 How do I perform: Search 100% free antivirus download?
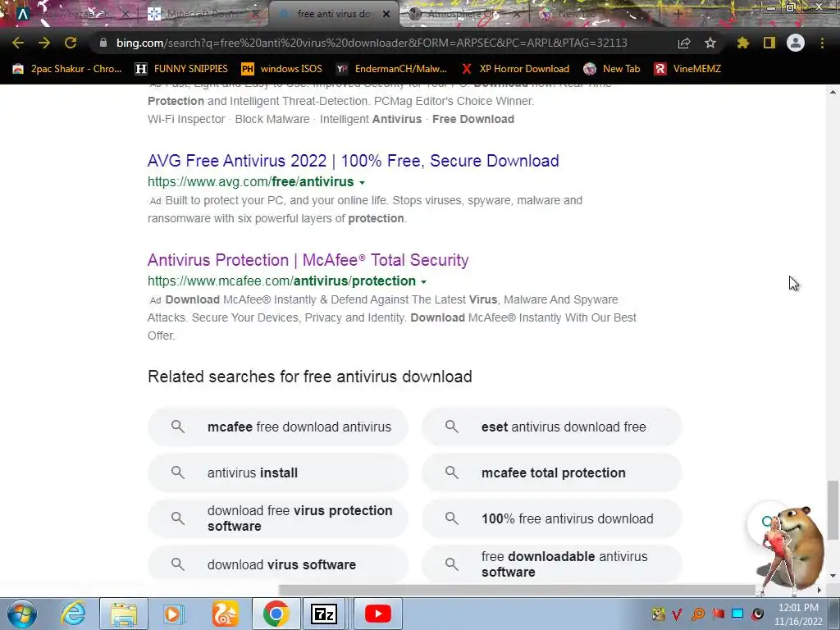pos(552,518)
